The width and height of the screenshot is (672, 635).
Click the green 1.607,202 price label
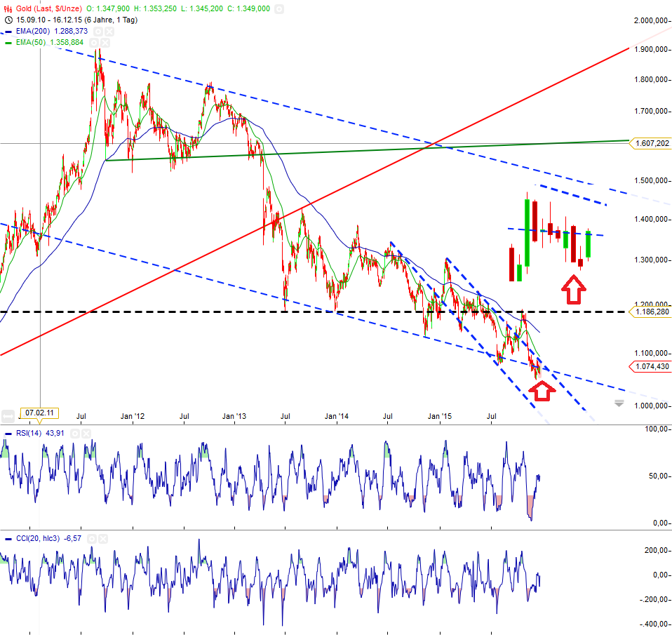[x=652, y=143]
